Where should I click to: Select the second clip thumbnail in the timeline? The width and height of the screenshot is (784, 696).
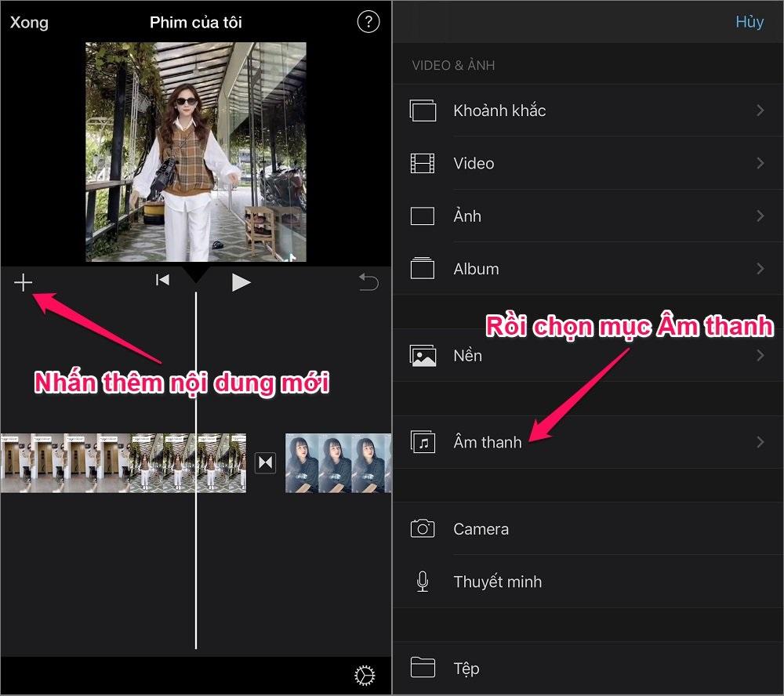point(338,463)
